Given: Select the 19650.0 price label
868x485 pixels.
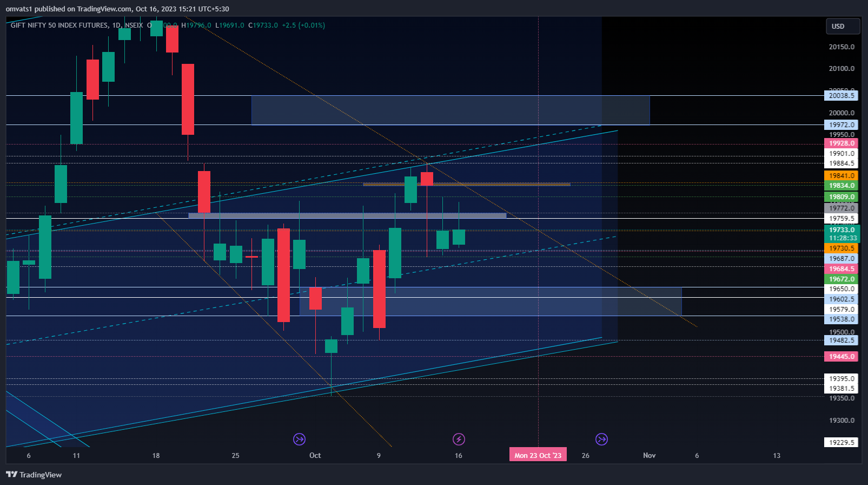Looking at the screenshot, I should coord(842,289).
